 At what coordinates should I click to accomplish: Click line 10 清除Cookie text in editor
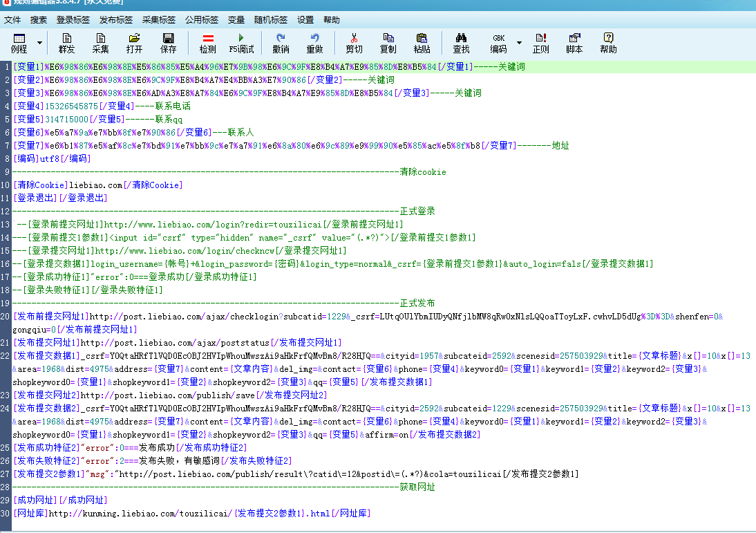click(97, 185)
